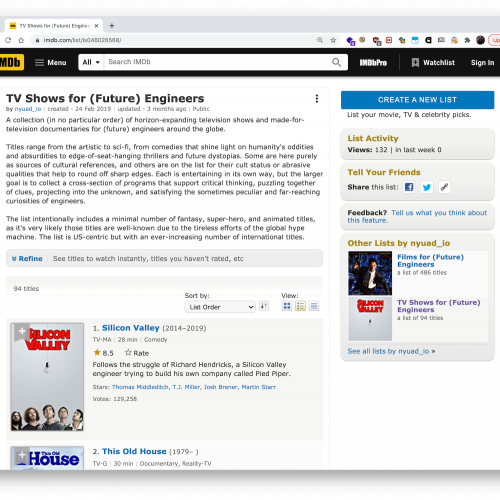Screen dimensions: 500x500
Task: Reverse sort order with the arrows icon
Action: 264,306
